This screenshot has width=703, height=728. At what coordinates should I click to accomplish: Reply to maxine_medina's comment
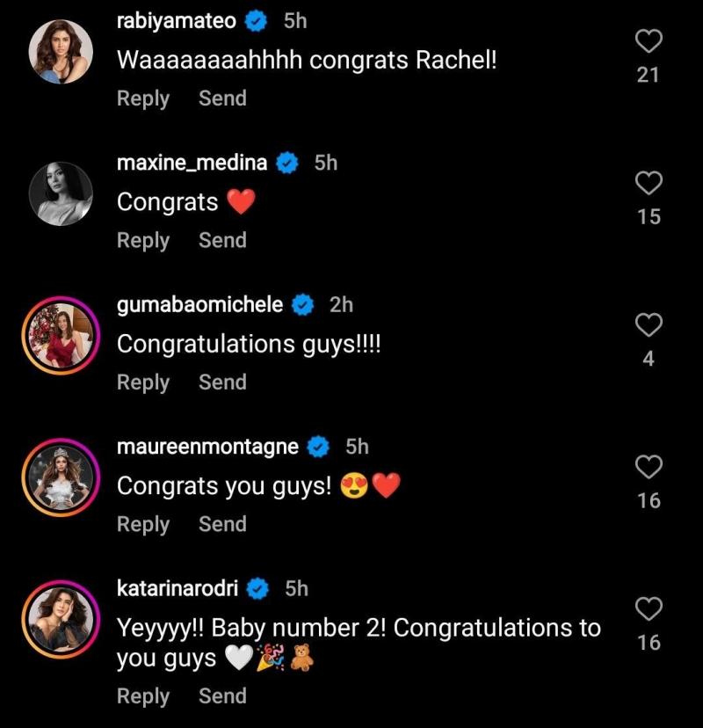(x=142, y=240)
